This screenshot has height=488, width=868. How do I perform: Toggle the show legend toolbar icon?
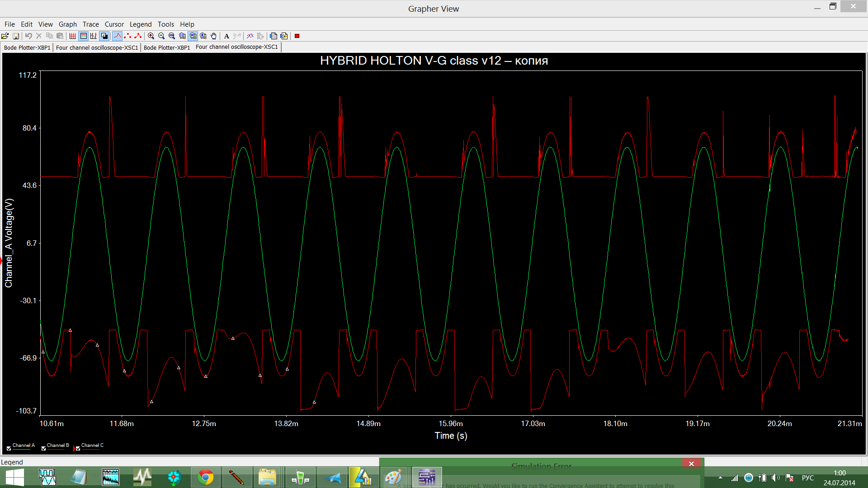click(x=83, y=36)
